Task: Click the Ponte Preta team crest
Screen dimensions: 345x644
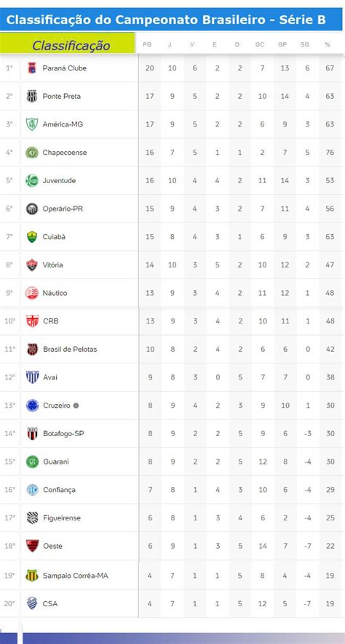Action: pos(32,96)
